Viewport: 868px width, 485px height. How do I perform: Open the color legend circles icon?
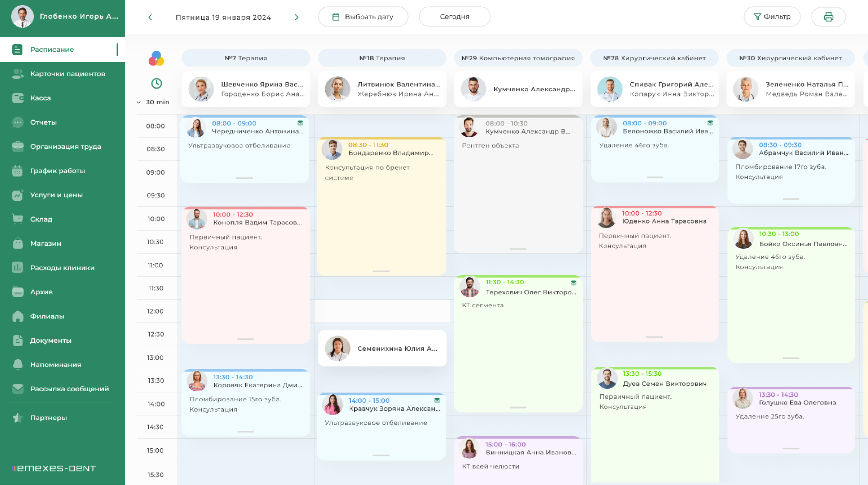point(156,58)
